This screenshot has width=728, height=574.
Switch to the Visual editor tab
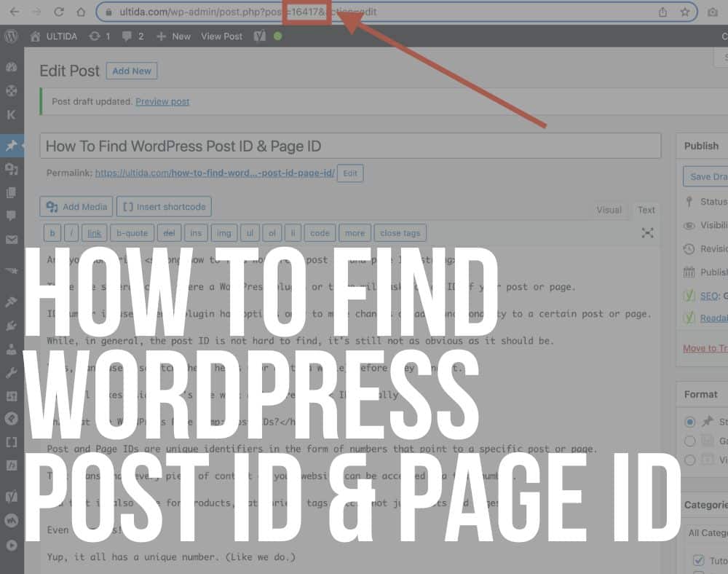(609, 209)
